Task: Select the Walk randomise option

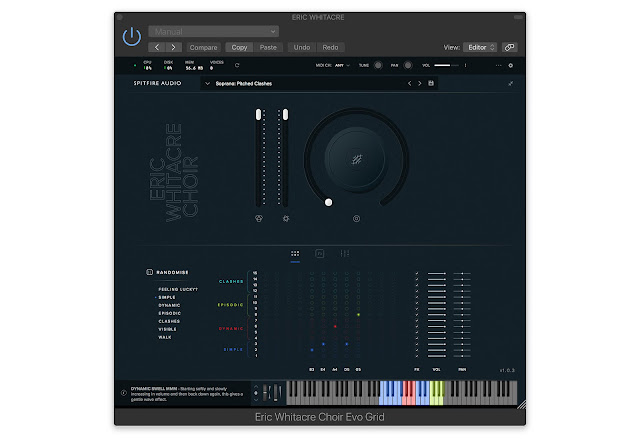Action: (165, 337)
